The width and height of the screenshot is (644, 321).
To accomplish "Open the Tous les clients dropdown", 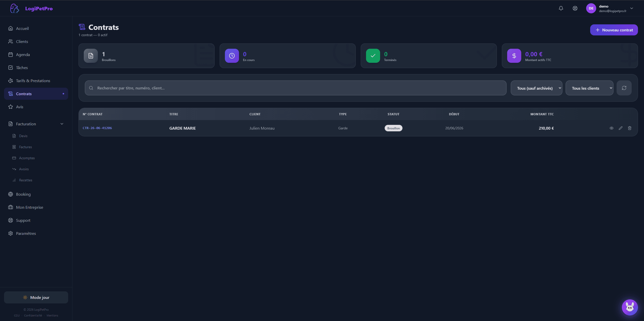I will pyautogui.click(x=589, y=88).
